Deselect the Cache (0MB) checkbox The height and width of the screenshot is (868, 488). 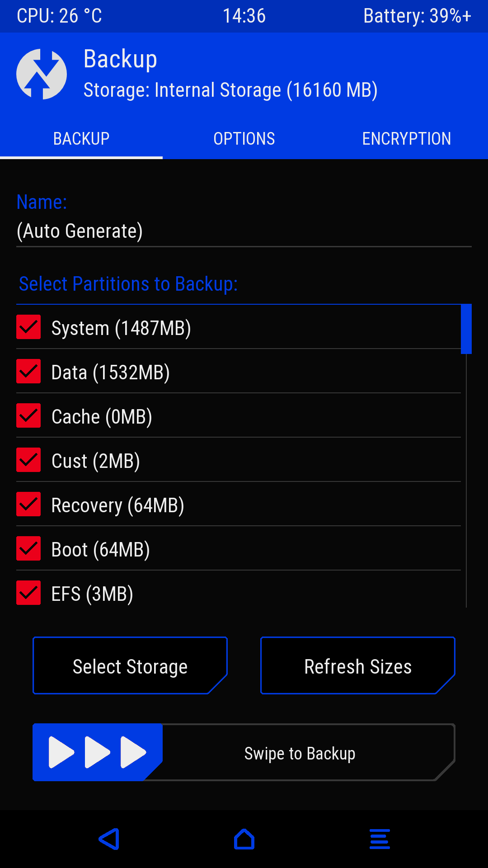pos(28,415)
